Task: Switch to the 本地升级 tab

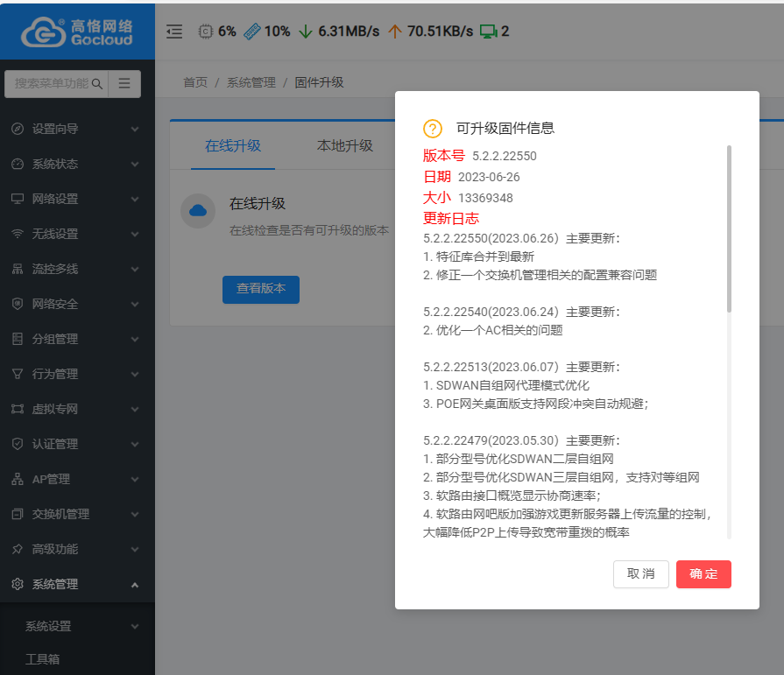Action: click(345, 146)
